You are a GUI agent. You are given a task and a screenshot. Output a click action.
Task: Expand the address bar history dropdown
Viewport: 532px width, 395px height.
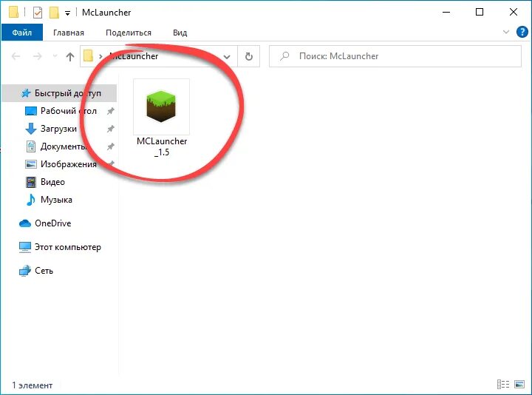point(227,57)
